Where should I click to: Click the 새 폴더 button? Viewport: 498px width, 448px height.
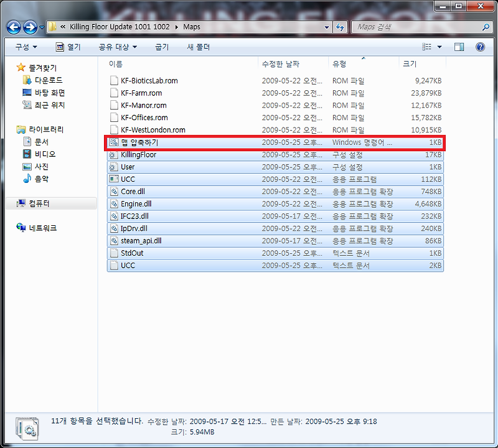pyautogui.click(x=198, y=47)
